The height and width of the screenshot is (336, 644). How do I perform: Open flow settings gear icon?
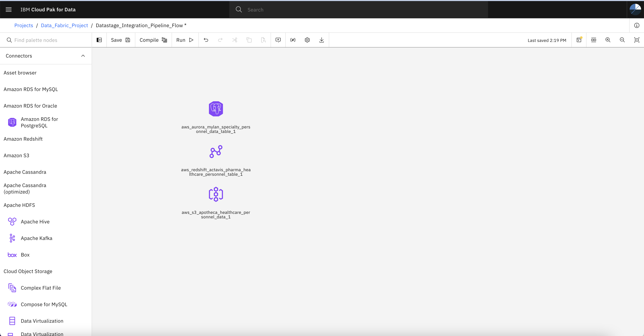click(307, 40)
